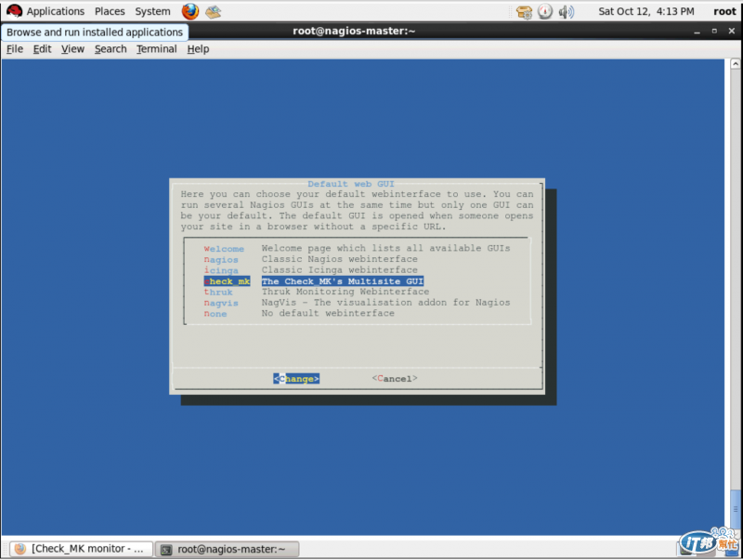
Task: Select the welcome GUI option
Action: click(x=224, y=249)
